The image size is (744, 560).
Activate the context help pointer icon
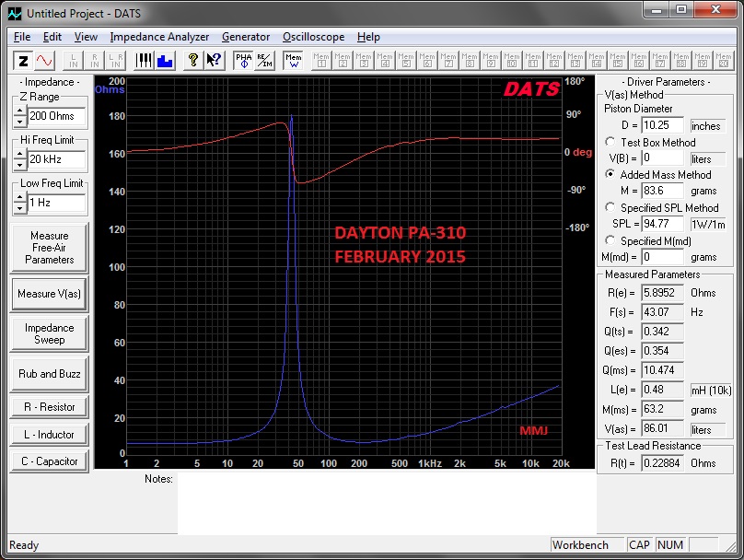(x=214, y=60)
